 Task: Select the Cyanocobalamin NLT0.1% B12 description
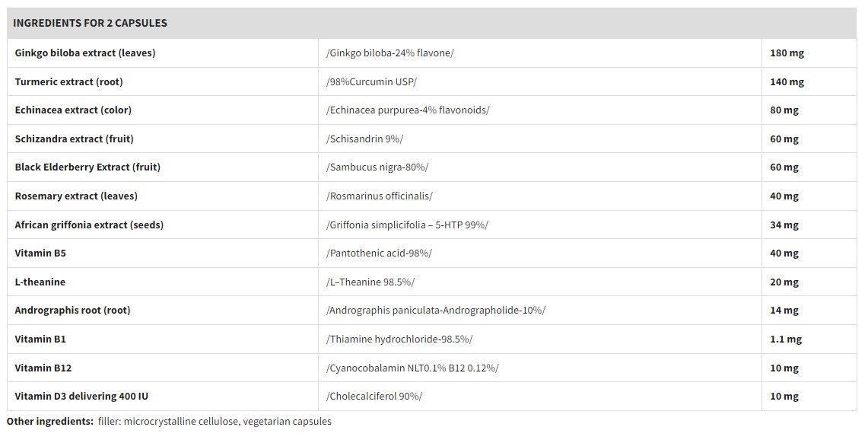tap(412, 368)
